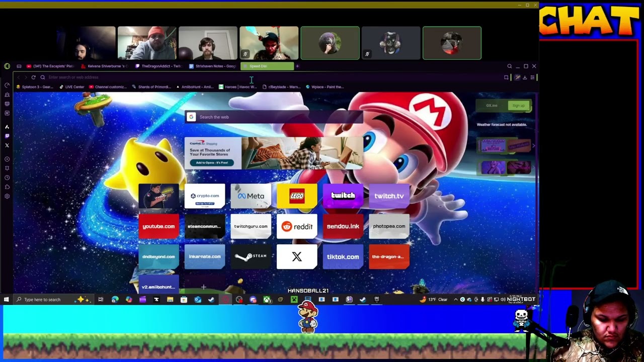Screen dimensions: 644x362
Task: Open the dndbeyond.com speed dial tile
Action: [x=158, y=256]
